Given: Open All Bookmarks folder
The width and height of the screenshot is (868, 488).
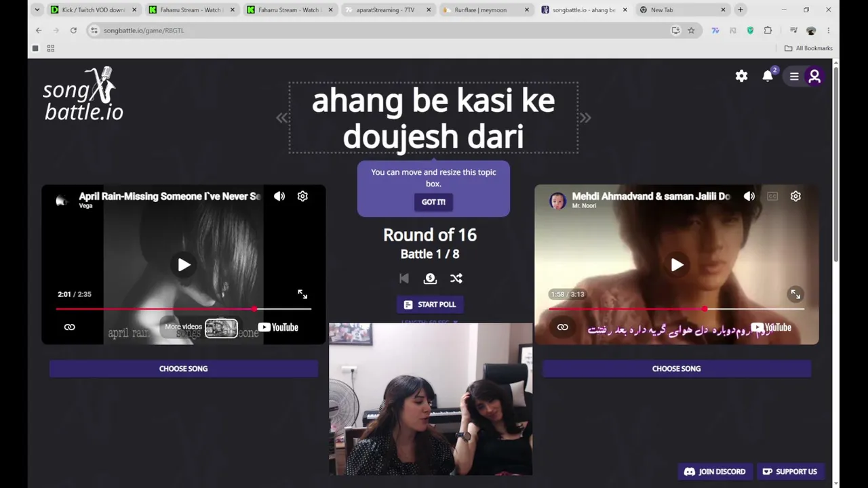Looking at the screenshot, I should [x=808, y=48].
